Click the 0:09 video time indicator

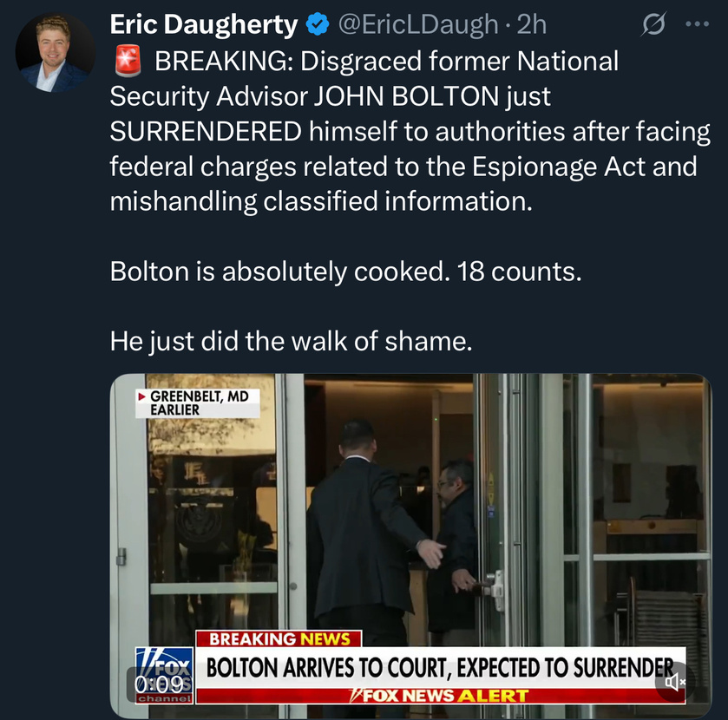(x=159, y=684)
